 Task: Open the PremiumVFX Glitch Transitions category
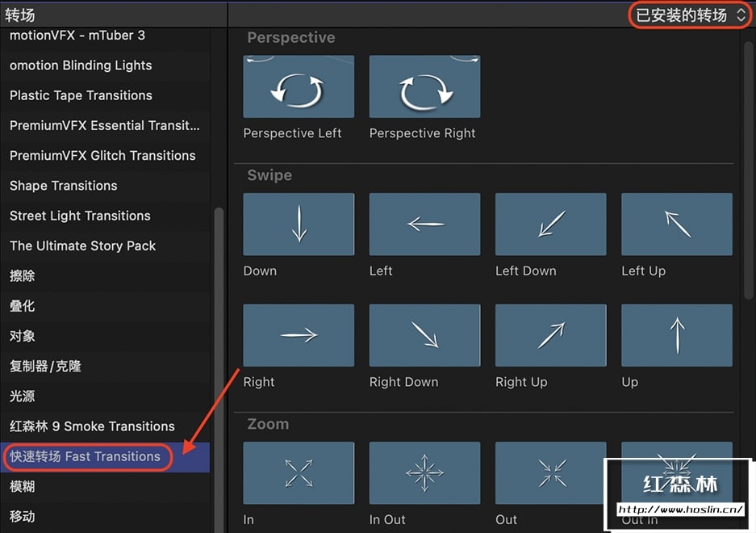click(x=105, y=155)
